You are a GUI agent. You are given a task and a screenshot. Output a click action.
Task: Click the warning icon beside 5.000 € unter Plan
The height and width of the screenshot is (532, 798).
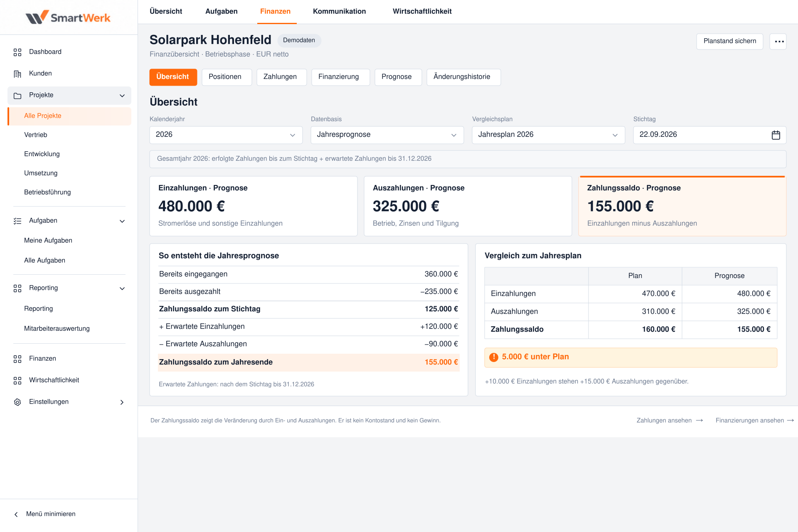pyautogui.click(x=494, y=357)
